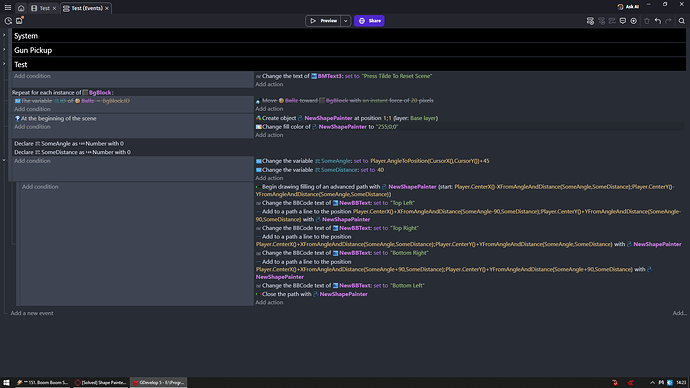Go to the home page tab
690x388 pixels.
click(x=21, y=8)
